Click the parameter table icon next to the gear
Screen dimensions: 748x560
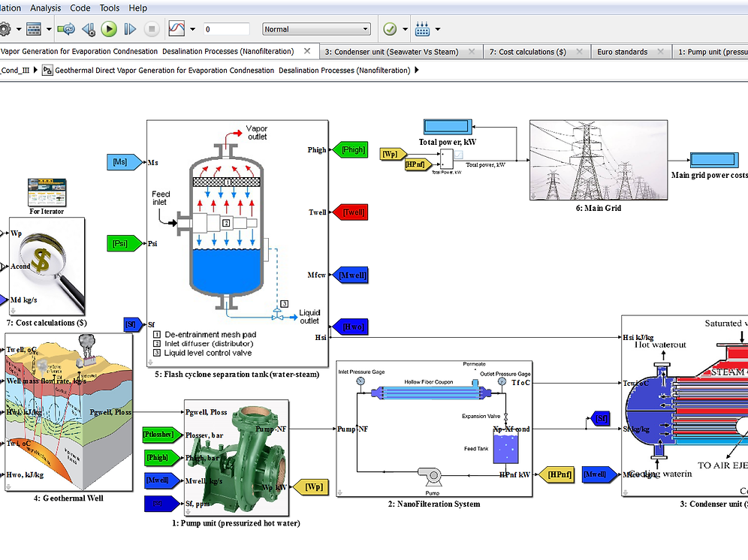(35, 29)
